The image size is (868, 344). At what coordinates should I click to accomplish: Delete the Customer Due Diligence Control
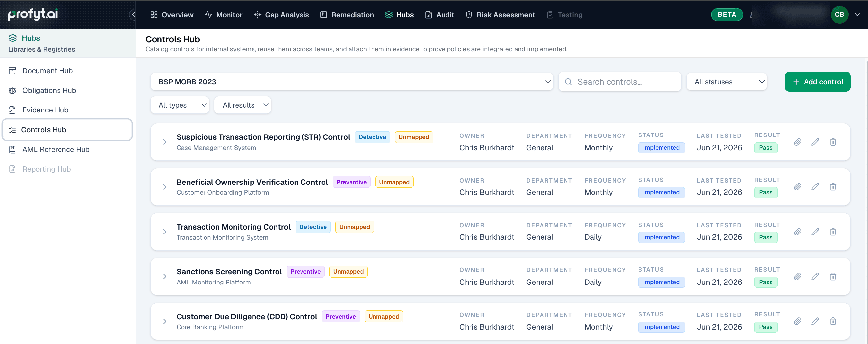(x=832, y=321)
